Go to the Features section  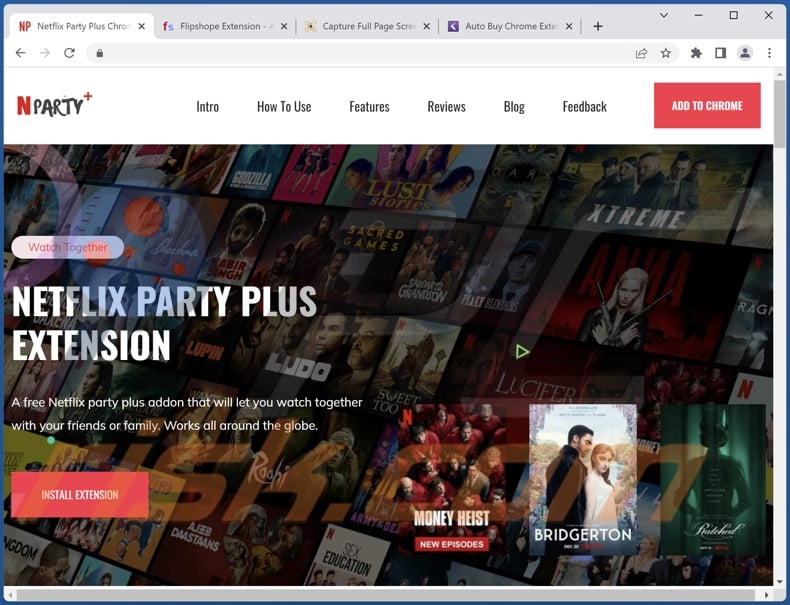click(x=369, y=107)
